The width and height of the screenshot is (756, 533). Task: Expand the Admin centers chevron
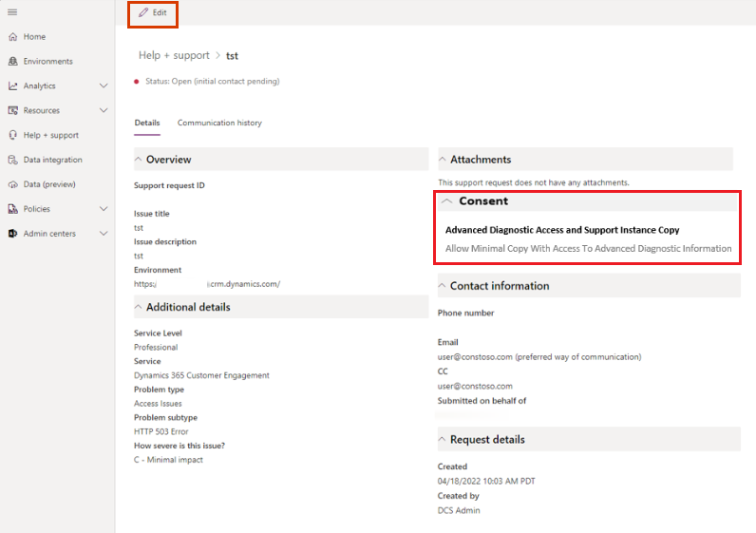[x=104, y=234]
